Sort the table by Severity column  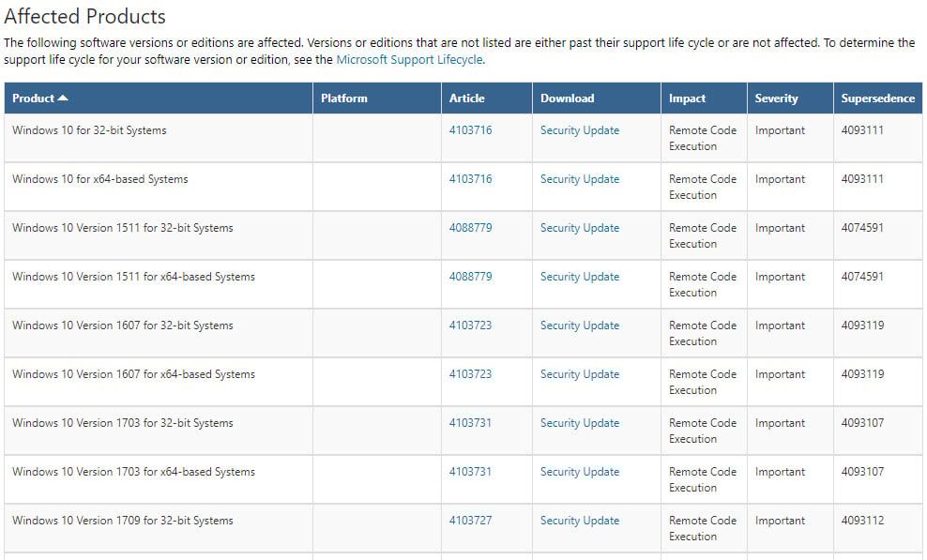[x=776, y=98]
